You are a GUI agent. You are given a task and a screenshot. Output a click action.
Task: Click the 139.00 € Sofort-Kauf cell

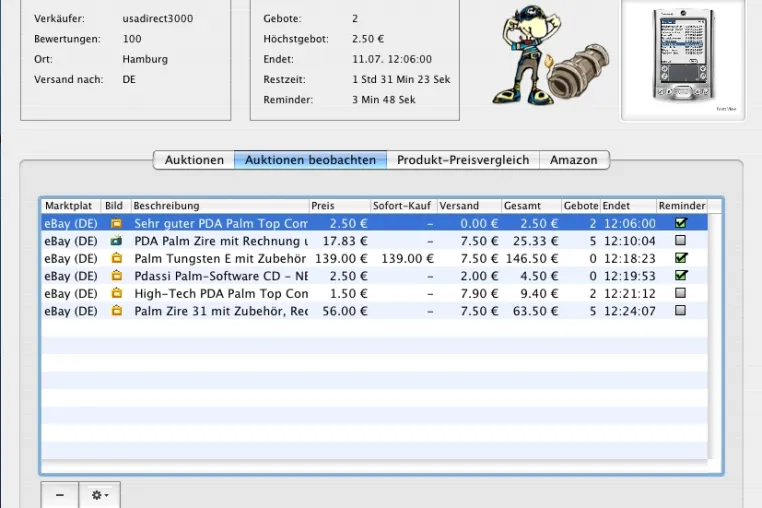tap(407, 259)
